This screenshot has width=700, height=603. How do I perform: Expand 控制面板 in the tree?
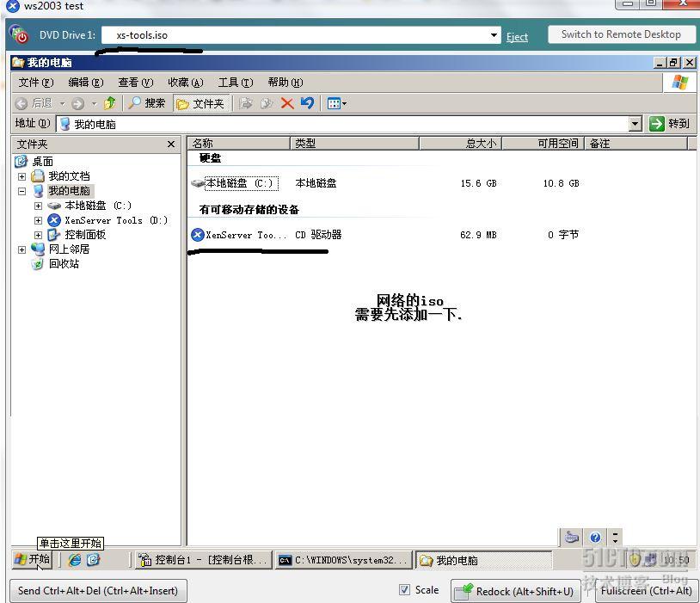pyautogui.click(x=38, y=235)
